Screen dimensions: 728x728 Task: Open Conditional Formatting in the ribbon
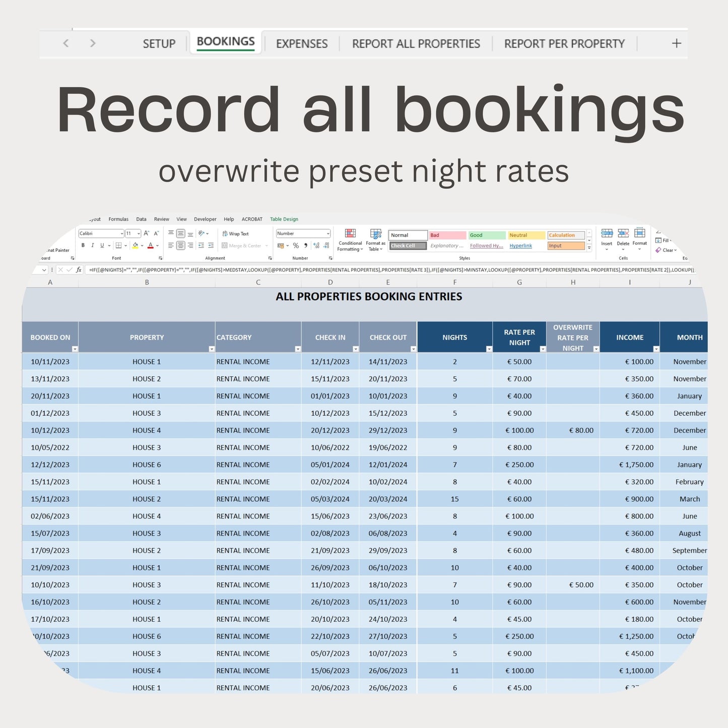350,239
